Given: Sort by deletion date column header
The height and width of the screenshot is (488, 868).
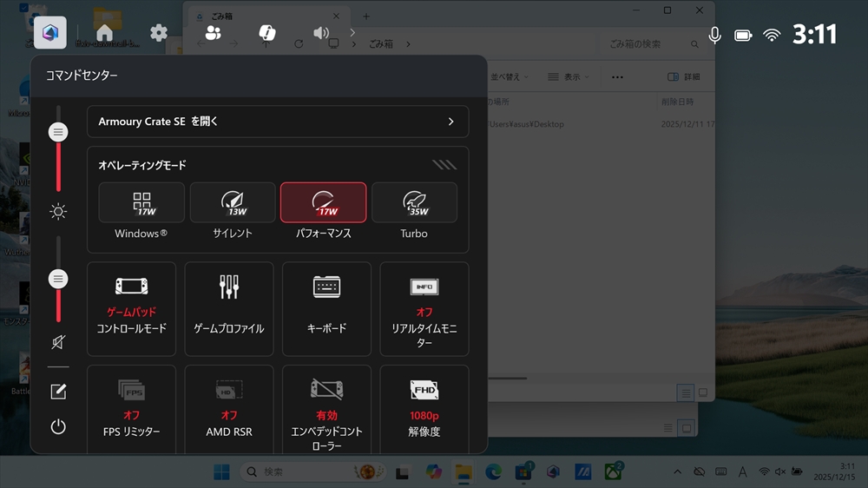Looking at the screenshot, I should [x=678, y=102].
